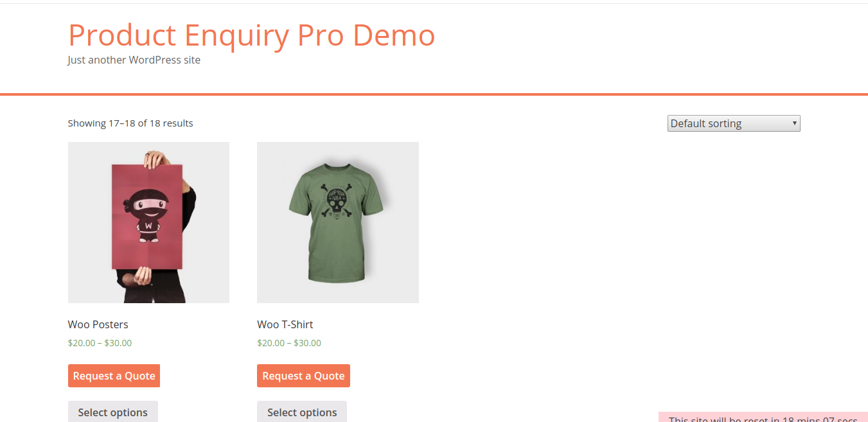The height and width of the screenshot is (422, 868).
Task: View the Woo Posters product thumbnail
Action: tap(148, 222)
